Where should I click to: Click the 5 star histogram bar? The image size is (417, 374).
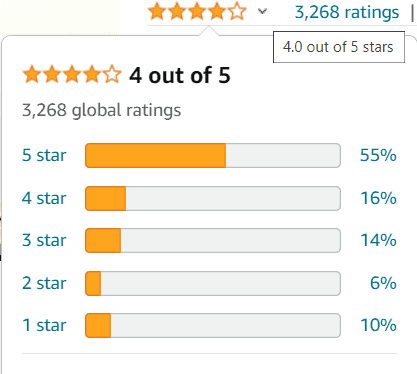tap(213, 155)
